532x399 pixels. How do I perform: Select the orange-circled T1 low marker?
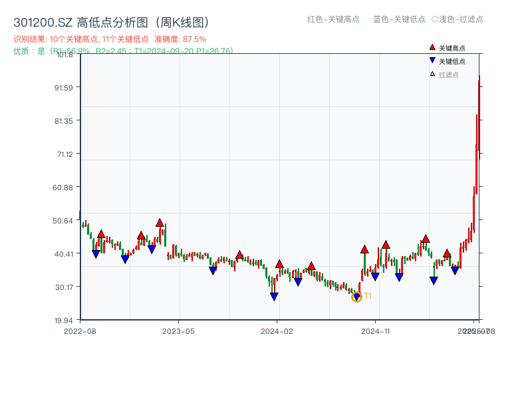tap(356, 297)
